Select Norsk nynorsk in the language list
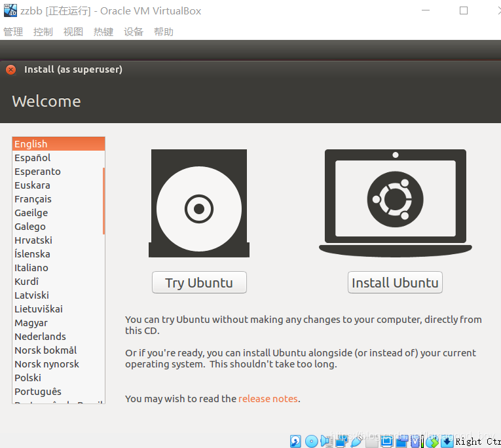Viewport: 501px width, 448px height. pos(58,364)
